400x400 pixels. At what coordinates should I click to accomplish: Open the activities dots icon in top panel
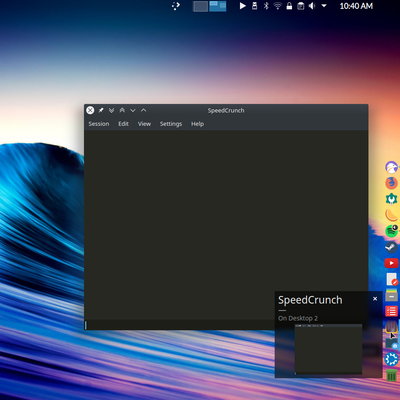point(176,6)
